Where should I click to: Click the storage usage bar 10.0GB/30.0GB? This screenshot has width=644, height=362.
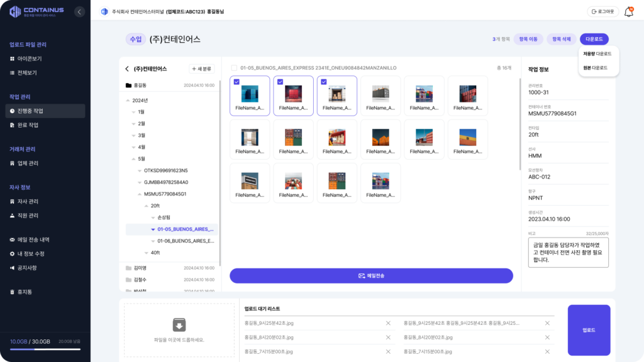click(x=45, y=349)
